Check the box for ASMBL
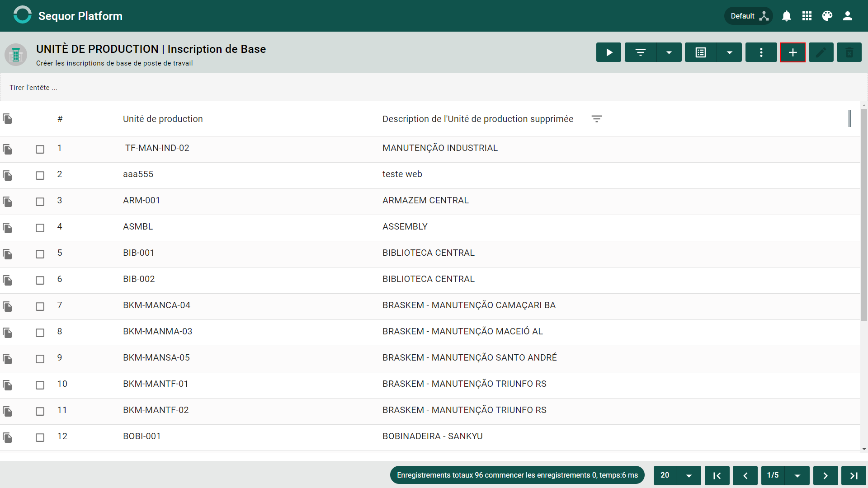Viewport: 868px width, 488px height. point(40,228)
